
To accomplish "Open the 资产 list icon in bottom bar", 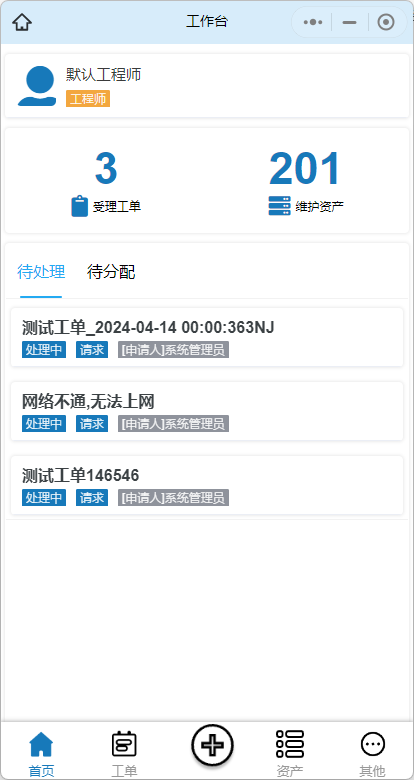I will 290,744.
